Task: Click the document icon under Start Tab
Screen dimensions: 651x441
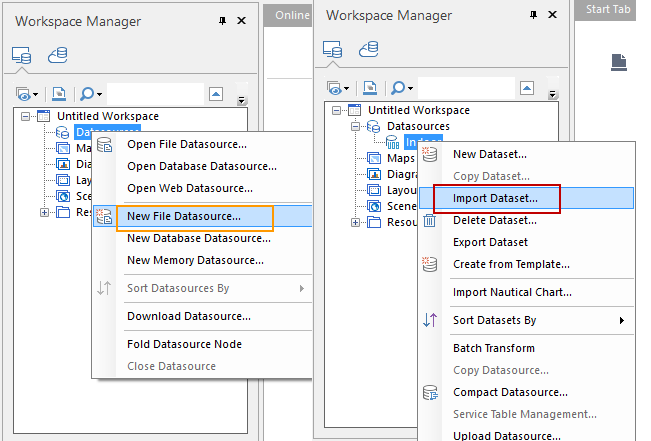Action: pyautogui.click(x=620, y=62)
